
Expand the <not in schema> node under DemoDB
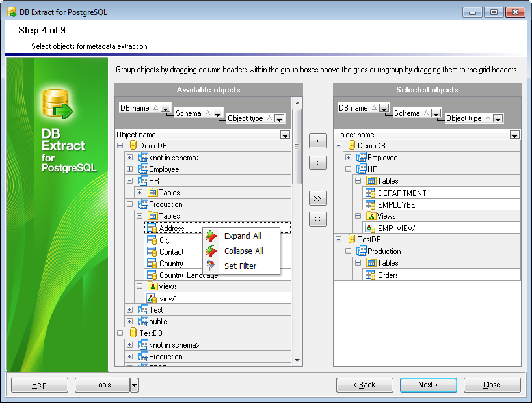click(129, 157)
